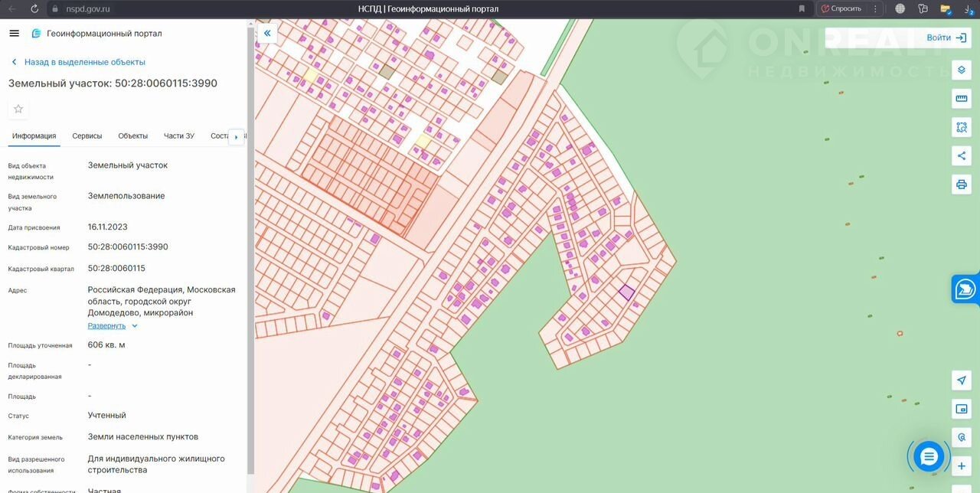The height and width of the screenshot is (493, 980).
Task: Open the chat assistant bubble
Action: [x=929, y=457]
